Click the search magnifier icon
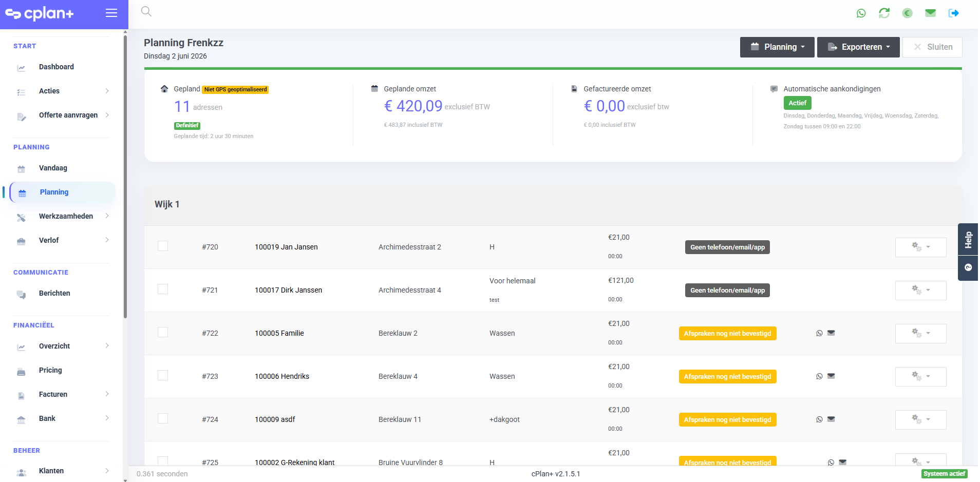 click(146, 11)
